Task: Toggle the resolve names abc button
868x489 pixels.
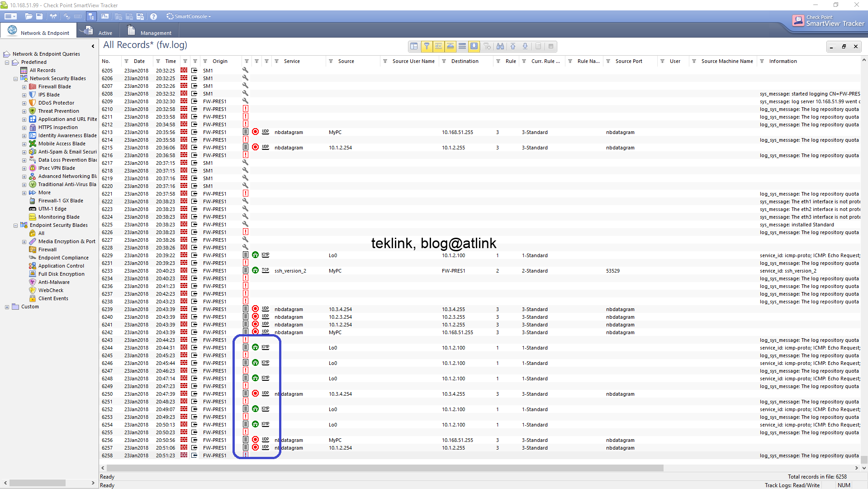Action: pyautogui.click(x=438, y=46)
